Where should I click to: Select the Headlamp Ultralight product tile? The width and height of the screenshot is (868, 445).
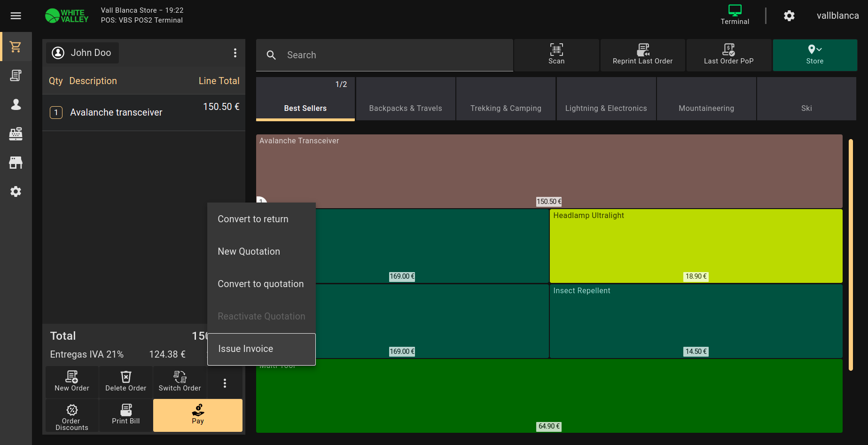tap(696, 245)
